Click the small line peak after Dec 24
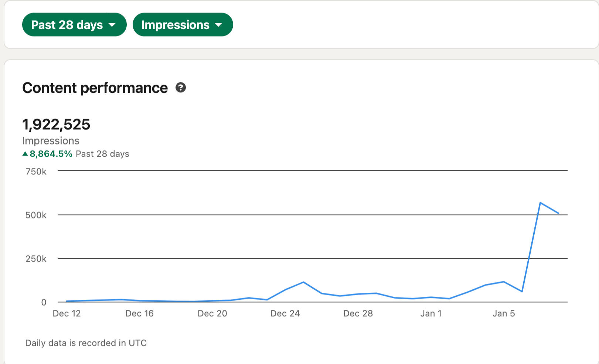 point(303,282)
